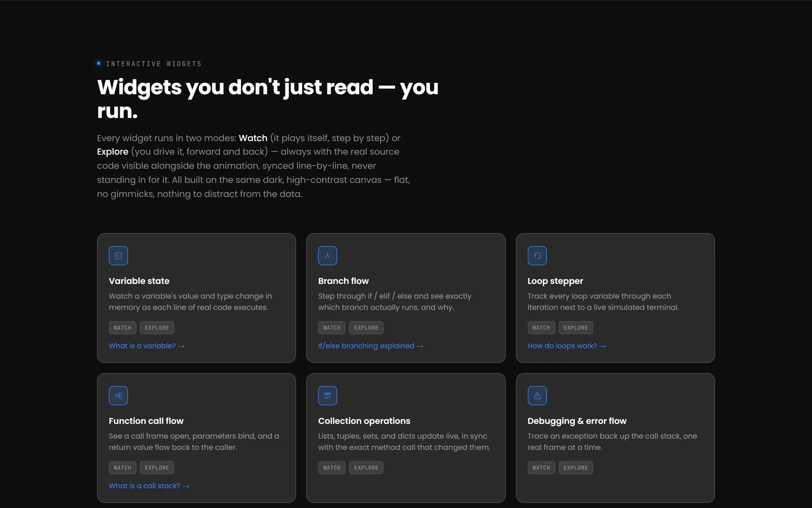The height and width of the screenshot is (508, 812).
Task: Click the Function call flow card icon
Action: [x=118, y=396]
